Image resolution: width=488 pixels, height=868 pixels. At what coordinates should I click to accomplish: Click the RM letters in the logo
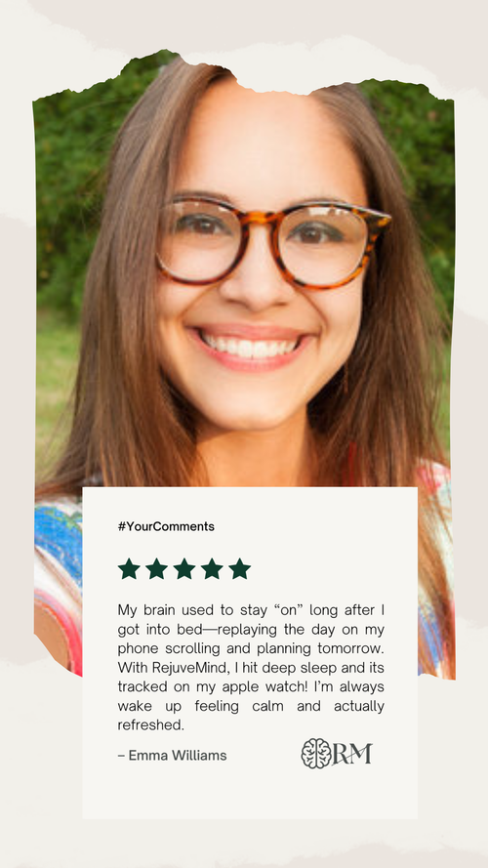point(352,754)
